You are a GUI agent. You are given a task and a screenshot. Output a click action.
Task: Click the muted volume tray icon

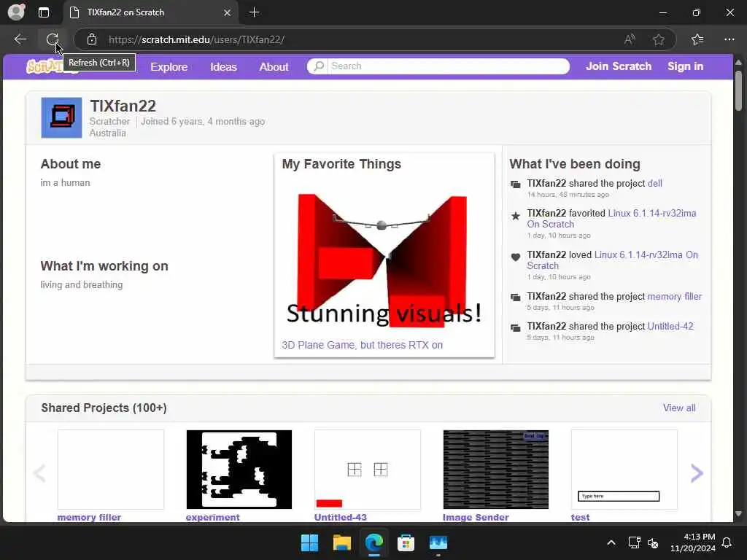coord(653,542)
